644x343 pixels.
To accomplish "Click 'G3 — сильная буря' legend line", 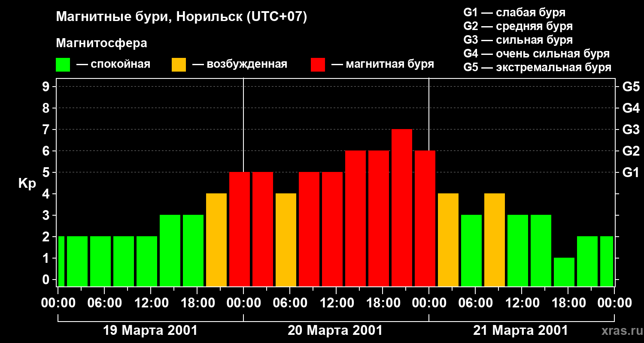I will click(x=518, y=40).
